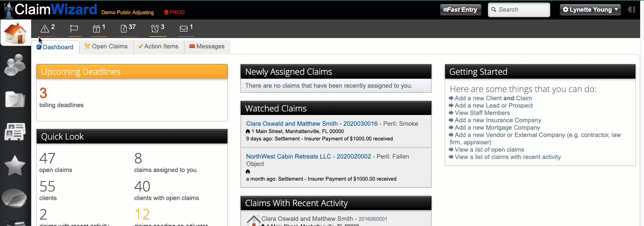Open the contact card icon in sidebar
The image size is (644, 226).
point(15,131)
